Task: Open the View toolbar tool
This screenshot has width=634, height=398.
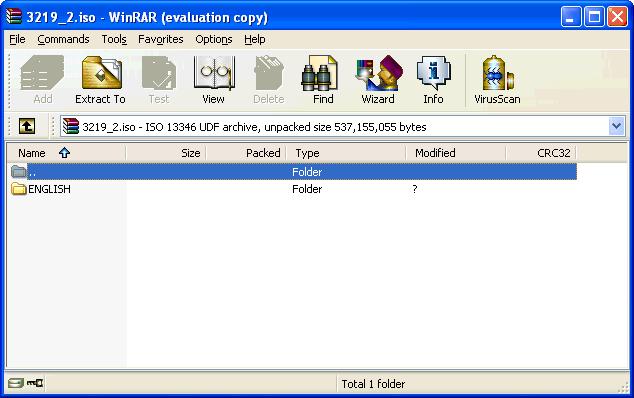Action: coord(213,80)
